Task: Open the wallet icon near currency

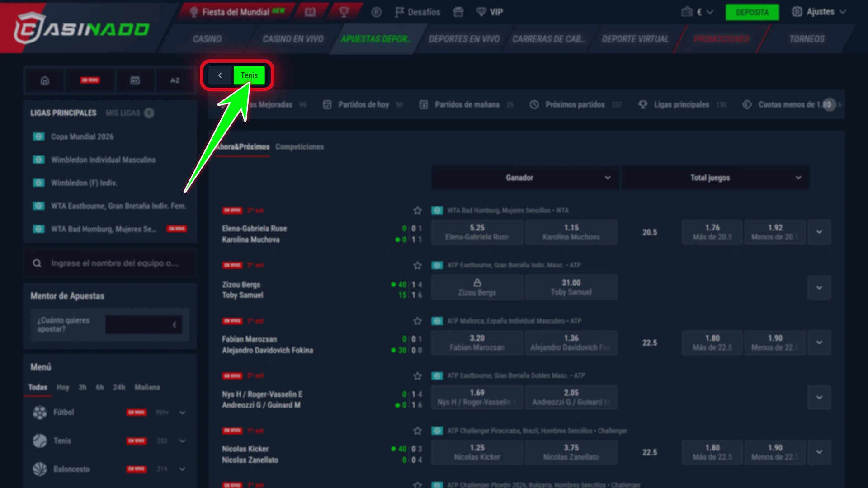Action: tap(687, 12)
